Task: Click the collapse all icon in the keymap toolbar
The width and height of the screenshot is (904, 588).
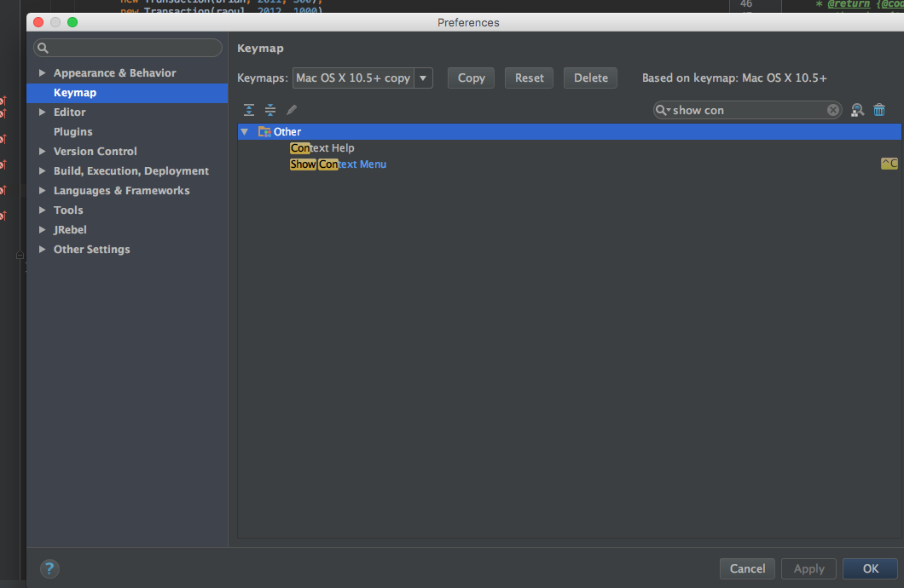Action: point(270,109)
